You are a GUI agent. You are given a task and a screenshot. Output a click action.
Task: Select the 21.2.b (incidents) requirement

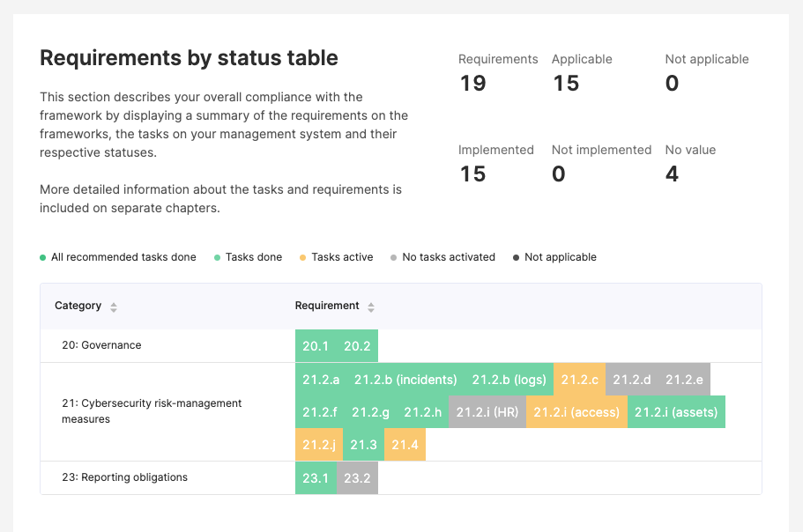(405, 380)
